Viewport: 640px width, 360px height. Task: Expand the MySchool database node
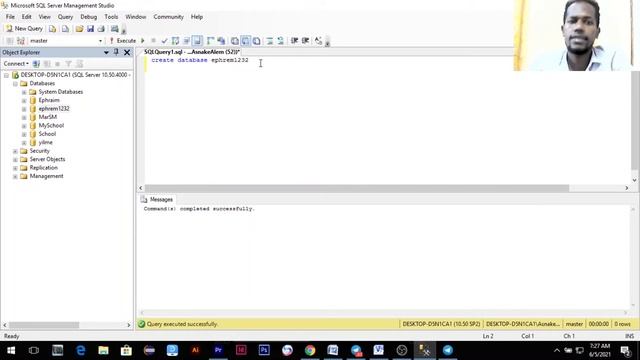[24, 126]
